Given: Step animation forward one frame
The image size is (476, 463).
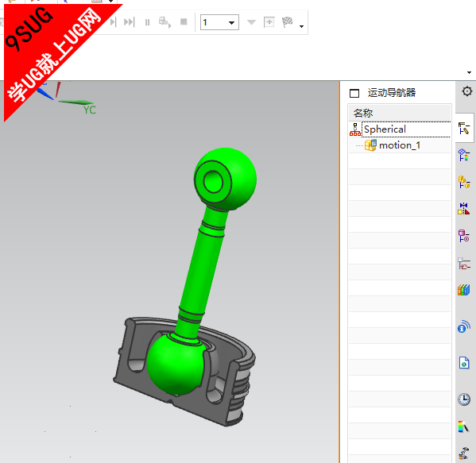Looking at the screenshot, I should [x=113, y=22].
